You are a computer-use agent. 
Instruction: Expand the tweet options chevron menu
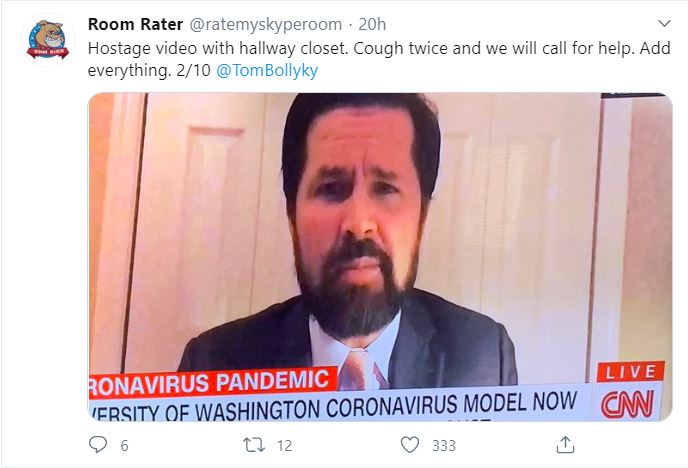coord(665,23)
